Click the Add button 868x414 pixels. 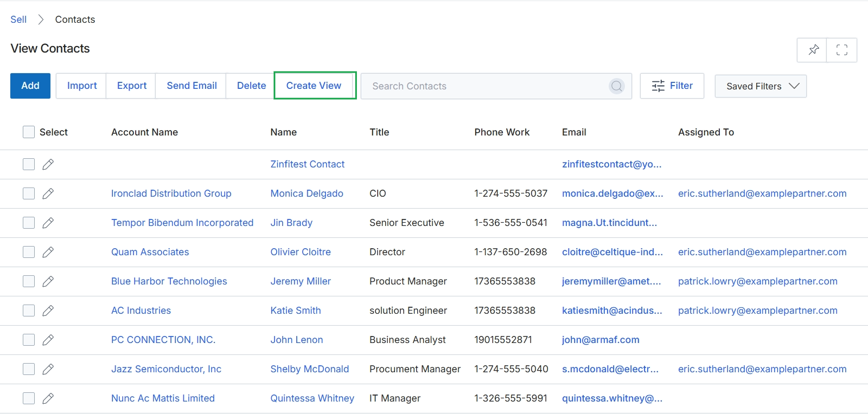(x=30, y=86)
